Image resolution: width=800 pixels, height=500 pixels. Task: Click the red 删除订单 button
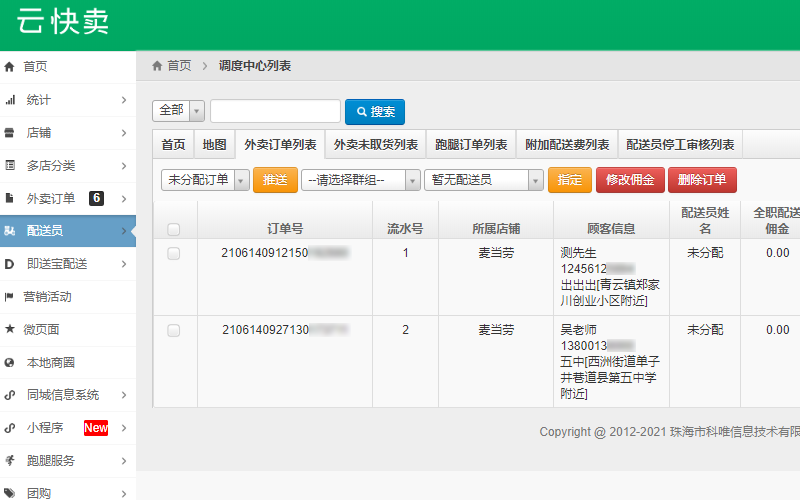[702, 180]
